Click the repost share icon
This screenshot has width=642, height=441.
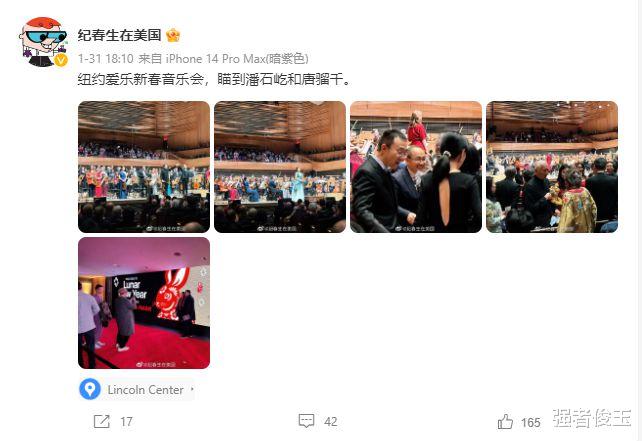[x=102, y=421]
